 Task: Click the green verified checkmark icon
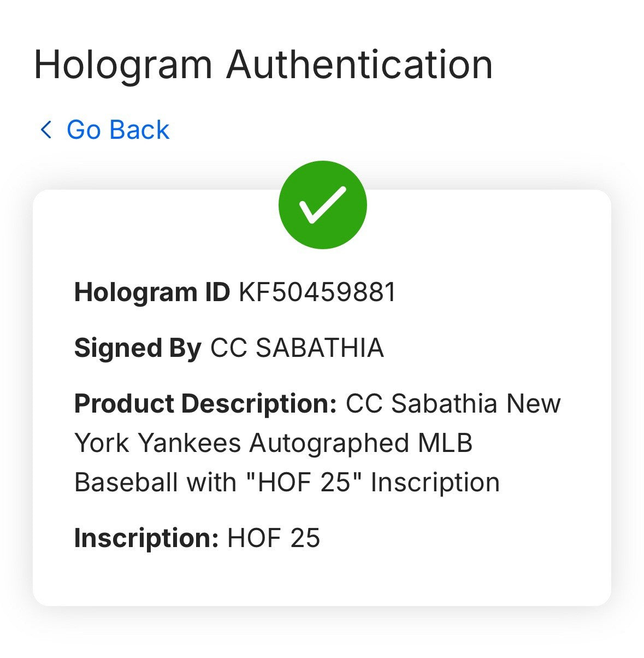(x=322, y=205)
